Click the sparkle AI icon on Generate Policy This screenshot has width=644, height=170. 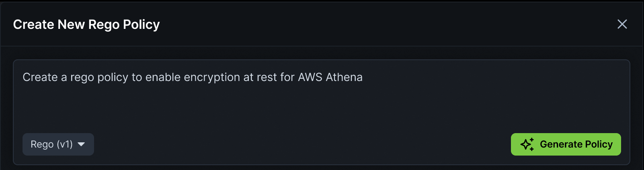[527, 144]
